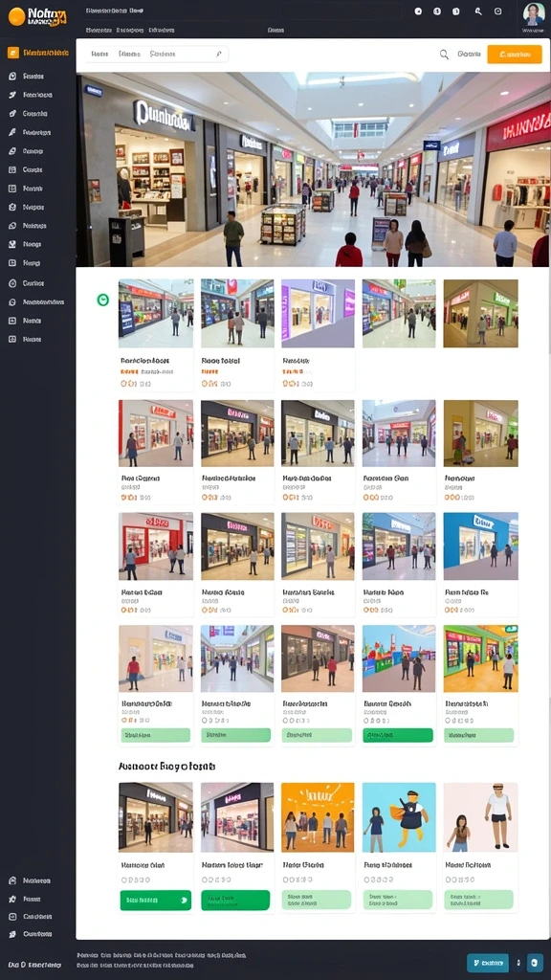The width and height of the screenshot is (551, 980).
Task: Click the blue storefront thumbnail in third row
Action: [x=480, y=546]
